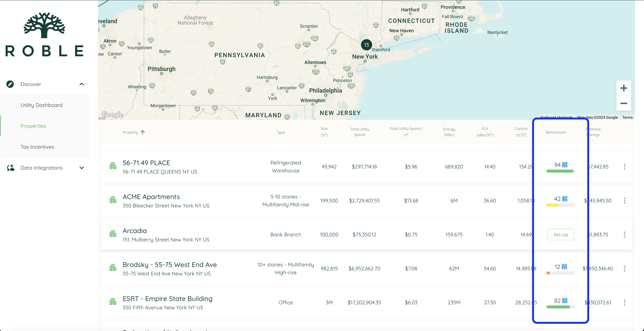Open Utility Dashboard from the sidebar

click(x=41, y=105)
